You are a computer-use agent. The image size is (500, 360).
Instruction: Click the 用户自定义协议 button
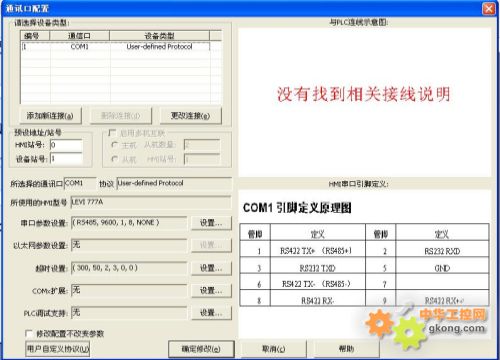[x=58, y=349]
